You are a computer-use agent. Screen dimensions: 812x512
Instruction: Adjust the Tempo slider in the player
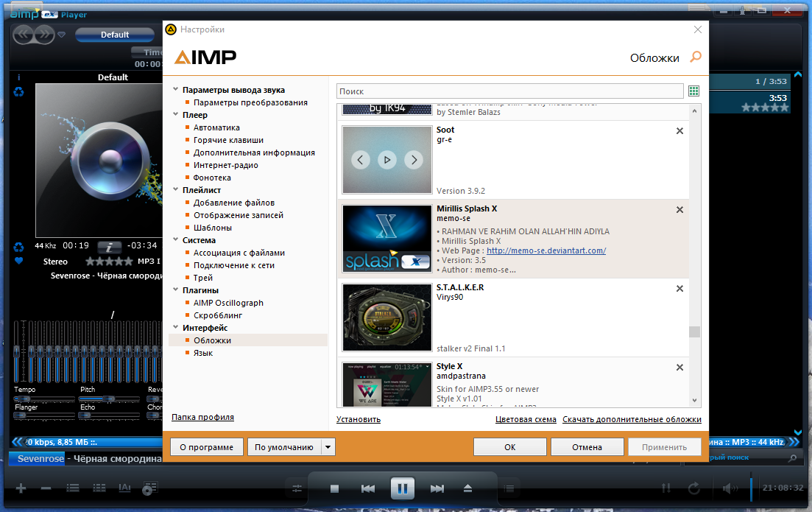click(44, 399)
